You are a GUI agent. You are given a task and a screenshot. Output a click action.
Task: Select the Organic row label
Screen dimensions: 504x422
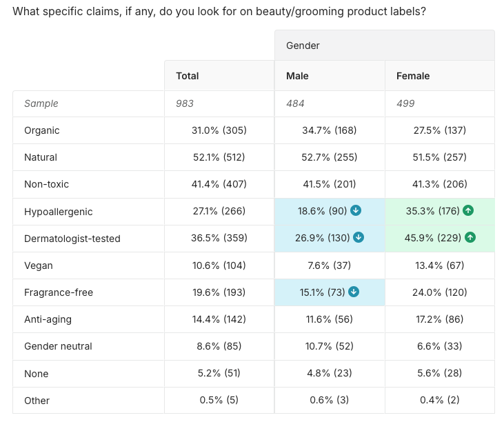pos(42,130)
